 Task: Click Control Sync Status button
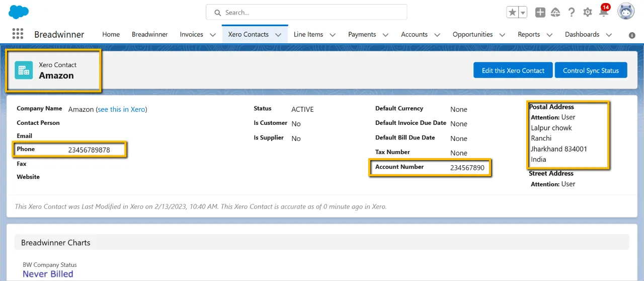click(591, 71)
